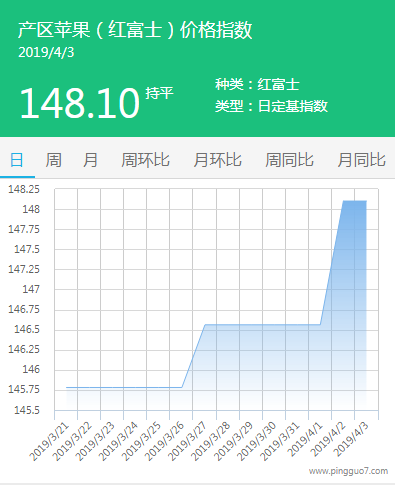Click the 持平 status text
Viewport: 395px width, 485px height.
point(159,93)
